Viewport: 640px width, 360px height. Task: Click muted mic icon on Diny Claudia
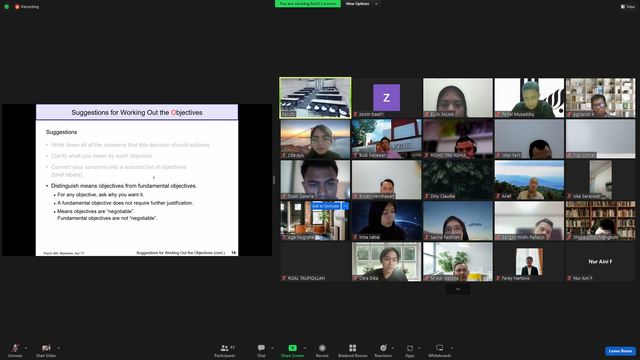(x=427, y=196)
